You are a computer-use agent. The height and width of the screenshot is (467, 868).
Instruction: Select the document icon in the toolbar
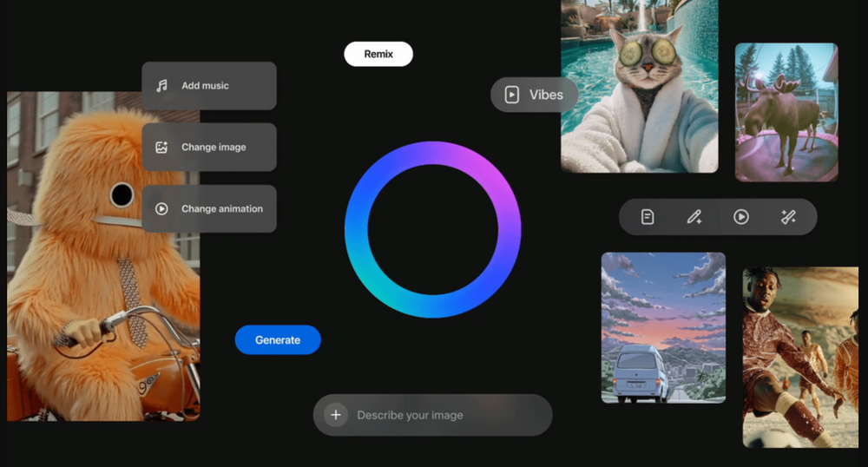648,217
